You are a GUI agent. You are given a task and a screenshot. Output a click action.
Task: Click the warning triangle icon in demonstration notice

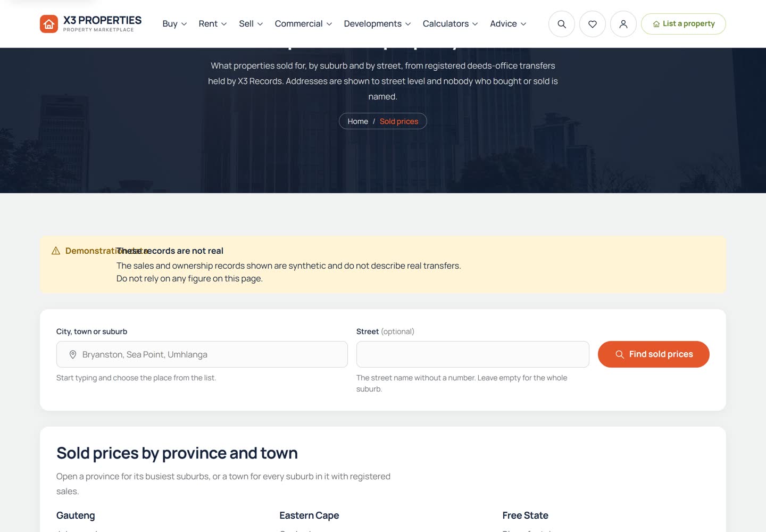click(x=56, y=251)
